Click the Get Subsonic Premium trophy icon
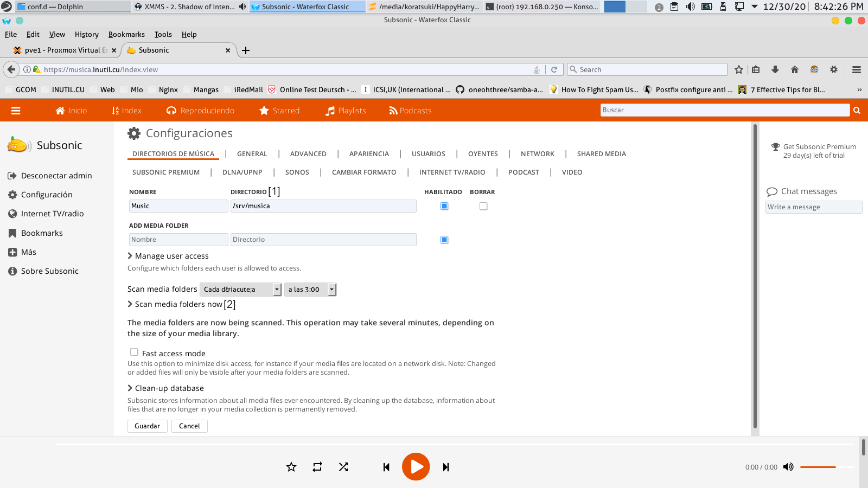868x488 pixels. coord(775,147)
